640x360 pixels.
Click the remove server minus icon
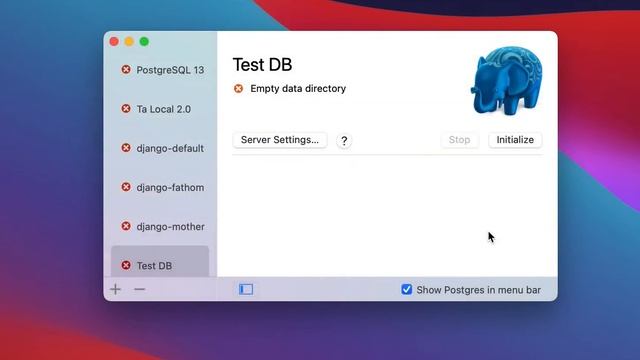pyautogui.click(x=140, y=289)
